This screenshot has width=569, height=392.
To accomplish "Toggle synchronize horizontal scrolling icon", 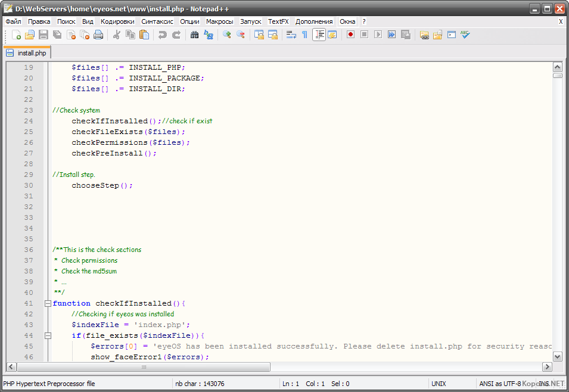I will tap(272, 35).
